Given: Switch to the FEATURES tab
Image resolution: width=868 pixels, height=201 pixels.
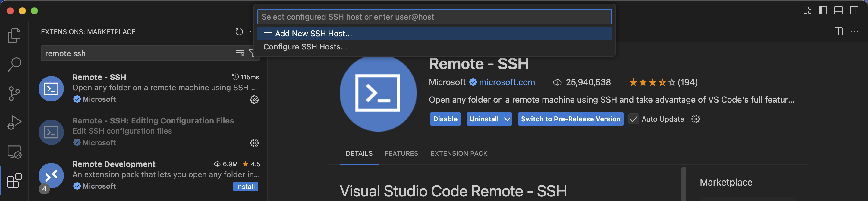Looking at the screenshot, I should pyautogui.click(x=401, y=153).
